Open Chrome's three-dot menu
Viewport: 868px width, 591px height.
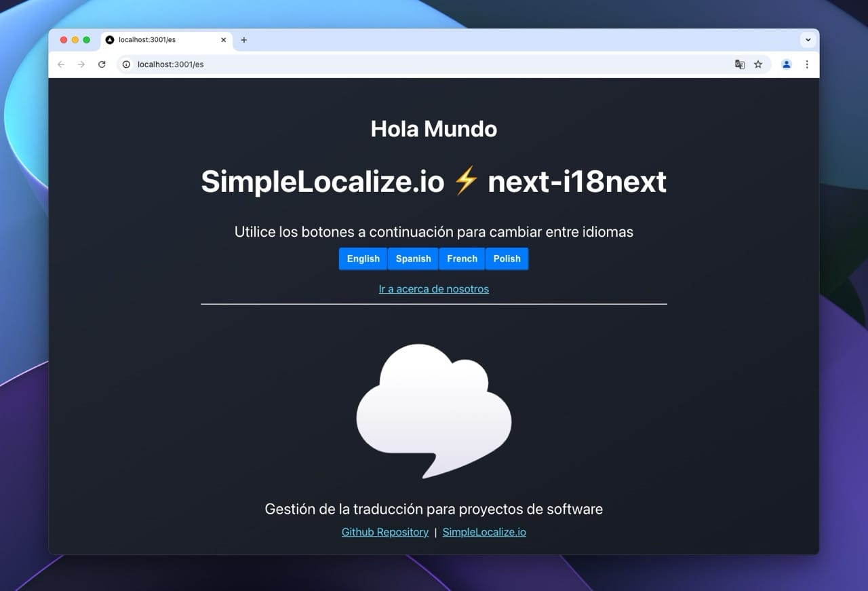point(807,64)
